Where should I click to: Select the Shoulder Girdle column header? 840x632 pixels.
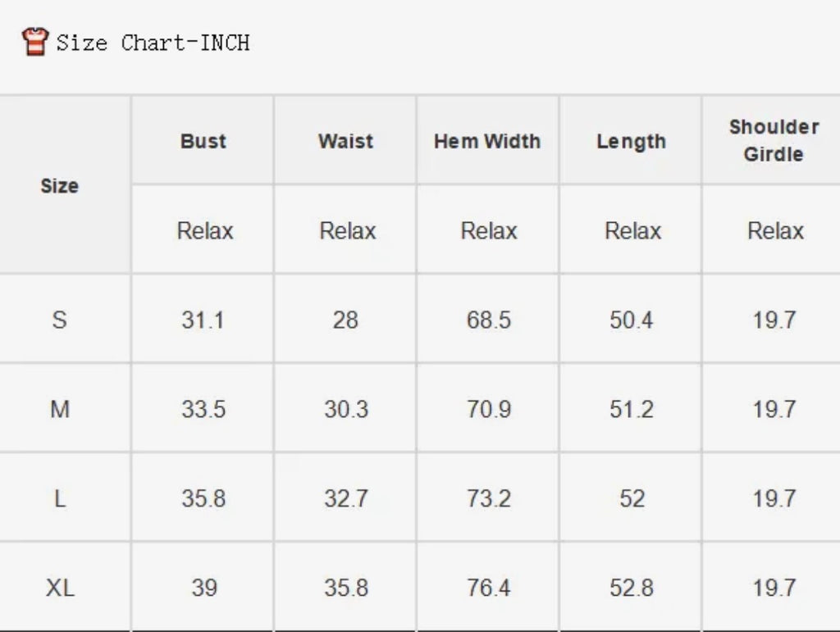[x=774, y=141]
